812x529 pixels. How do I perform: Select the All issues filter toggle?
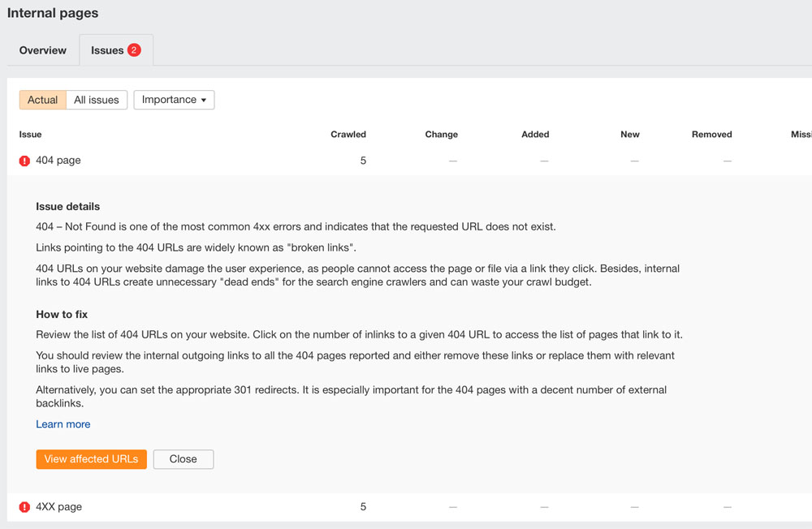coord(97,100)
